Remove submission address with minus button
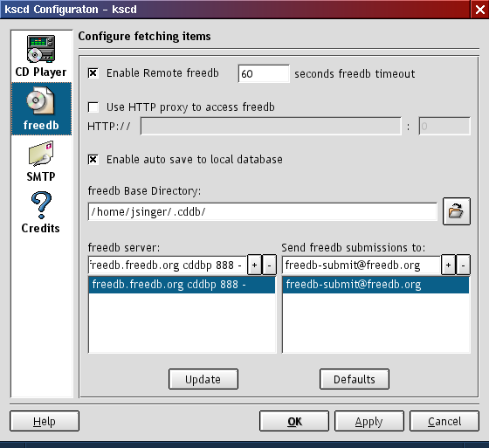 point(464,265)
